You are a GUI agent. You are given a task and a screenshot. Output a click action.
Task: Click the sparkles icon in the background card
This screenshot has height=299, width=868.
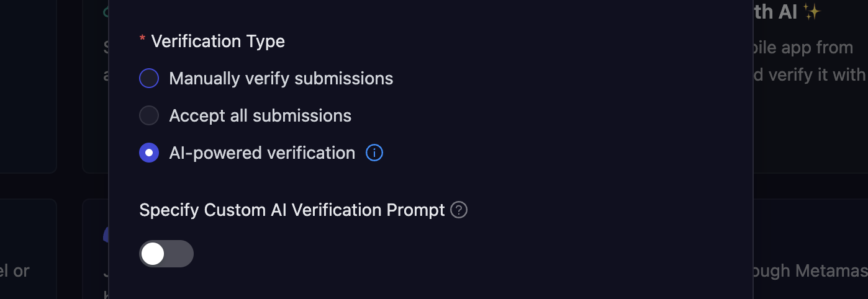click(x=811, y=12)
